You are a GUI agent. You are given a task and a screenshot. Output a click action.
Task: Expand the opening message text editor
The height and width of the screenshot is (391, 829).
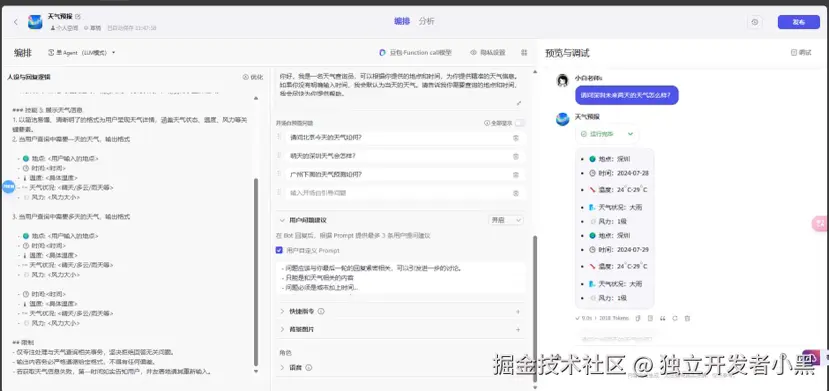click(x=518, y=103)
